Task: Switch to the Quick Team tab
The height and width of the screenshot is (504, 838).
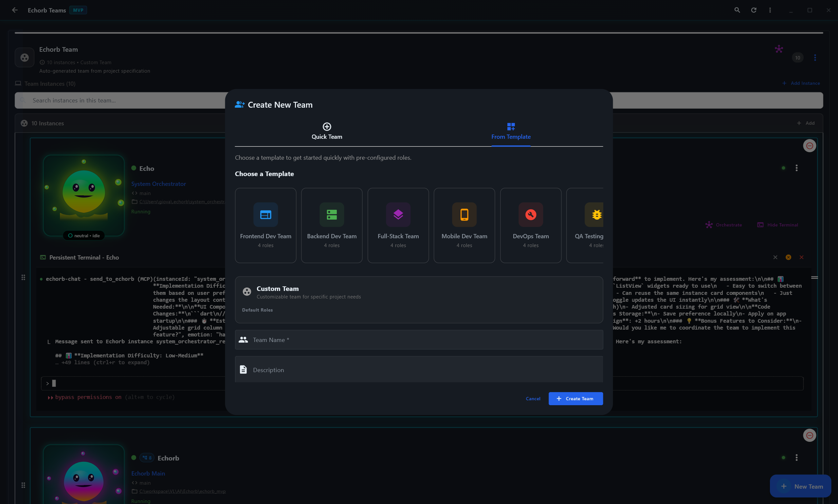Action: point(327,131)
